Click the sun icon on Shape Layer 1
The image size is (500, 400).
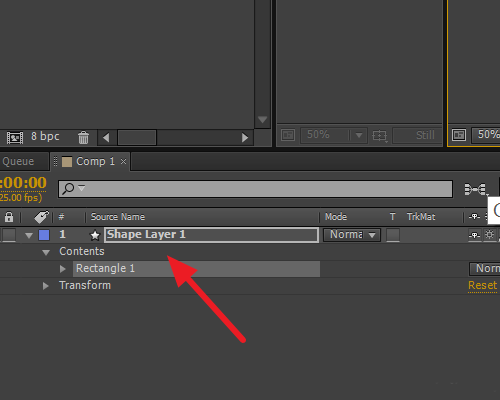(x=489, y=235)
